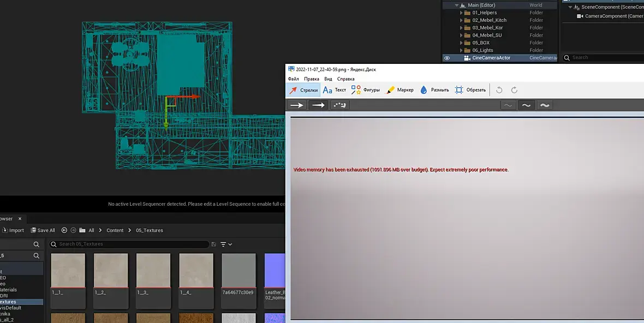Select CameraComponent in the components list
The height and width of the screenshot is (323, 644).
(x=610, y=16)
